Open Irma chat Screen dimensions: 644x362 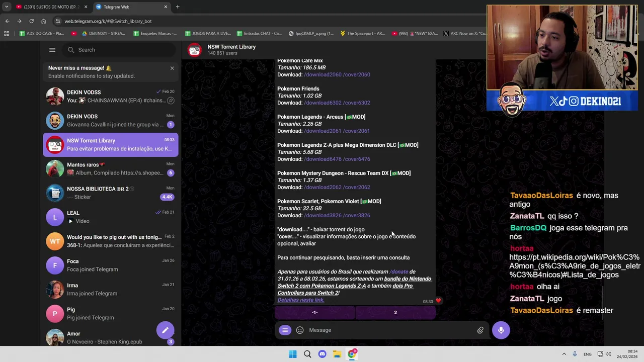(111, 290)
